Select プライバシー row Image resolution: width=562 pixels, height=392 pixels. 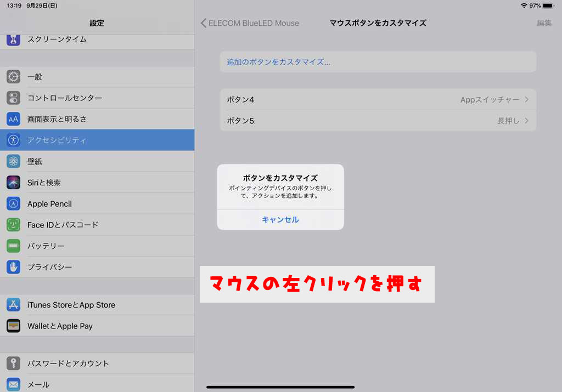tap(97, 267)
